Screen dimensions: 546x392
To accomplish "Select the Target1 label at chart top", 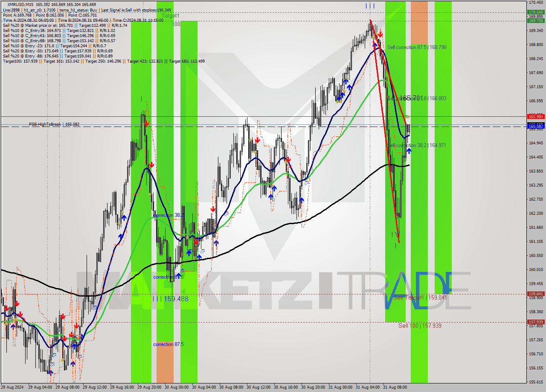I will pyautogui.click(x=171, y=16).
